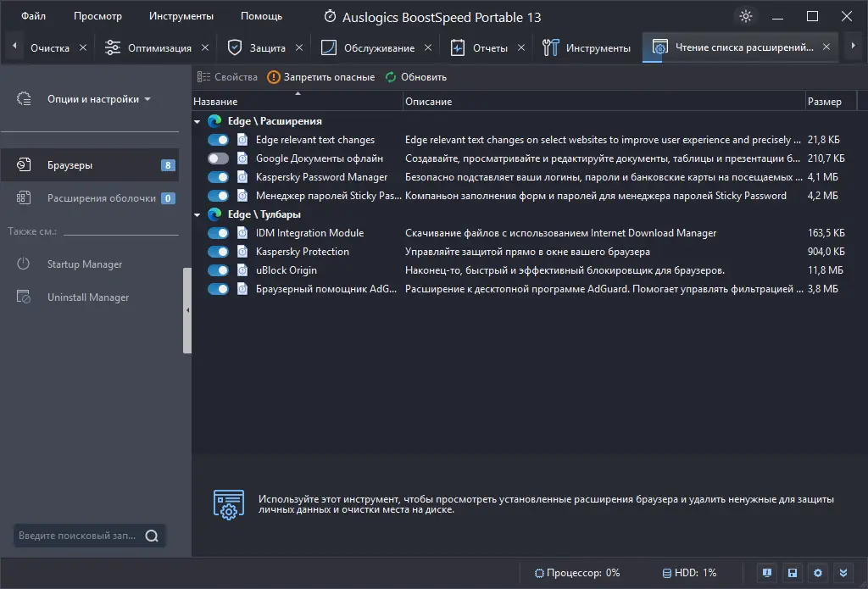Click the Отчеты report icon

tap(457, 47)
